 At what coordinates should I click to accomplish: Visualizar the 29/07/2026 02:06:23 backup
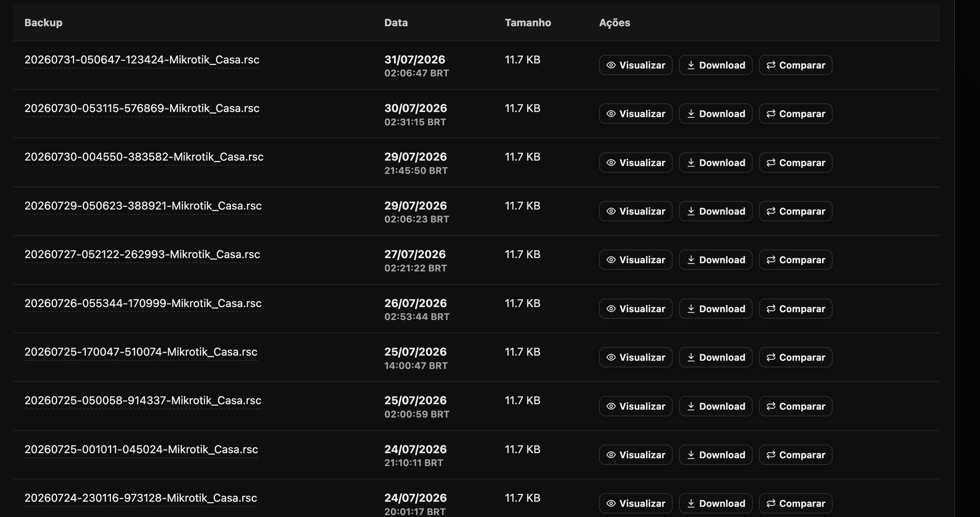tap(635, 211)
